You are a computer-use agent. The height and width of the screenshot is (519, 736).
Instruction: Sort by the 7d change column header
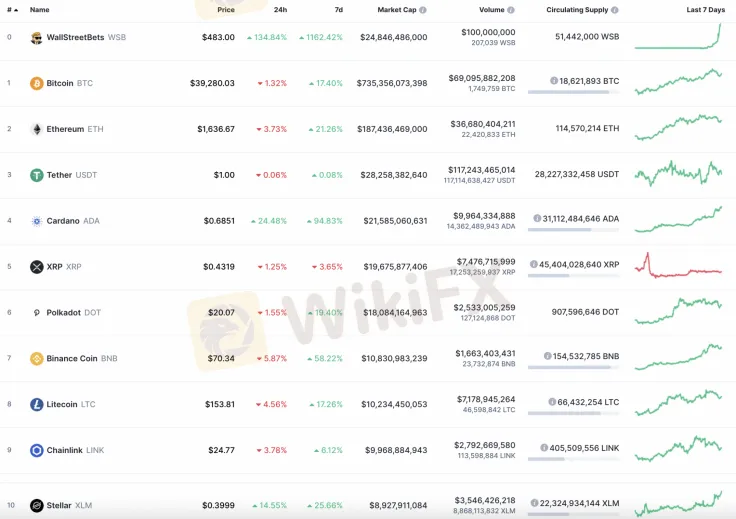click(338, 10)
